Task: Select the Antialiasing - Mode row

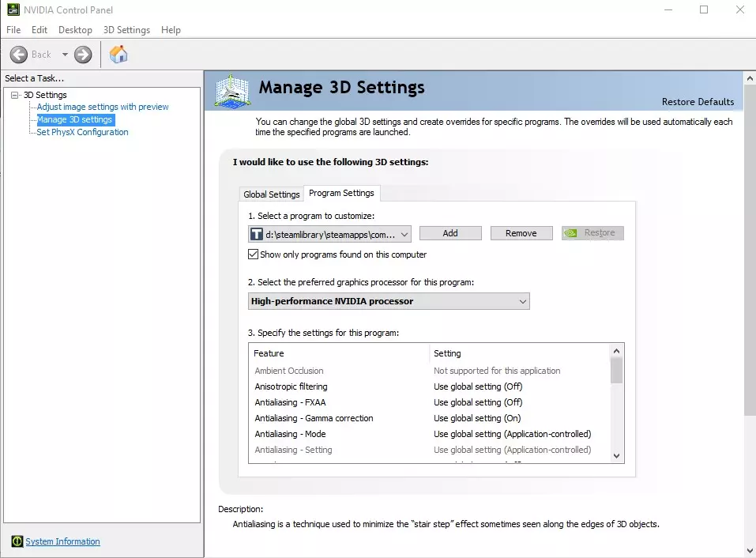Action: click(429, 434)
